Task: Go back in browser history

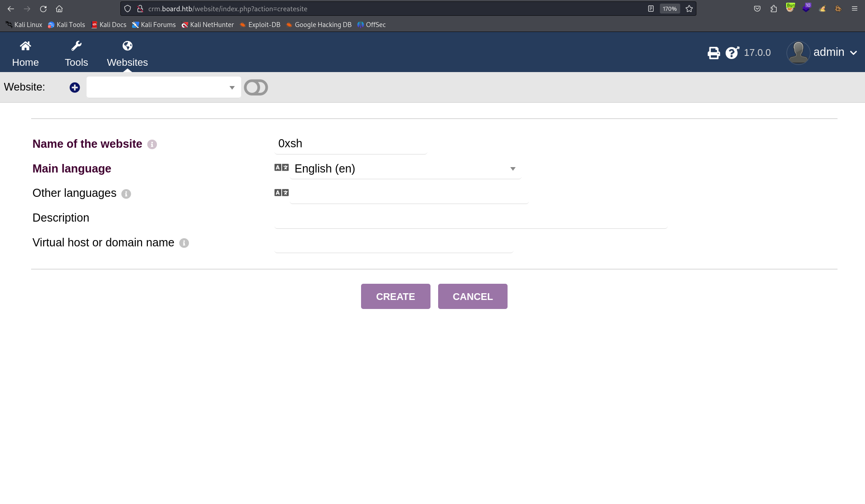Action: click(11, 9)
